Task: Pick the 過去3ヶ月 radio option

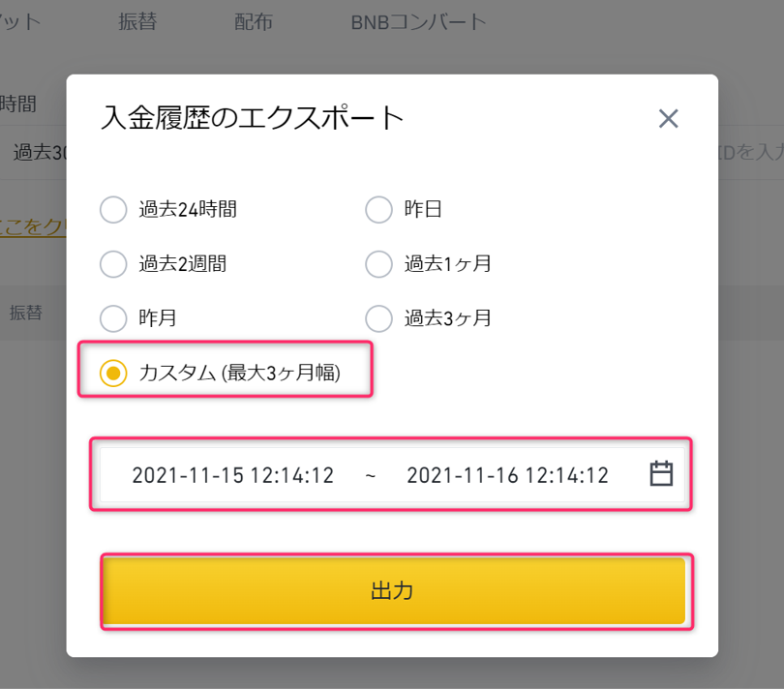Action: coord(378,318)
